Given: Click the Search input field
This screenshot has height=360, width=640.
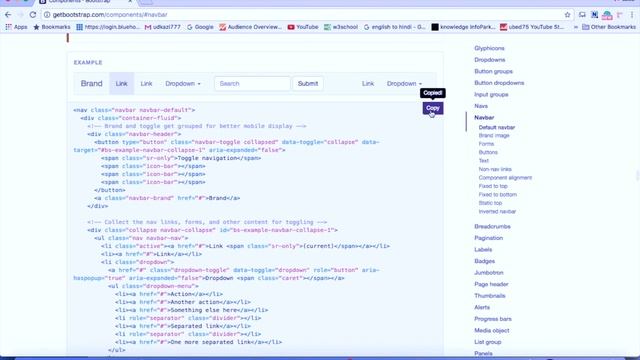Looking at the screenshot, I should tap(252, 83).
